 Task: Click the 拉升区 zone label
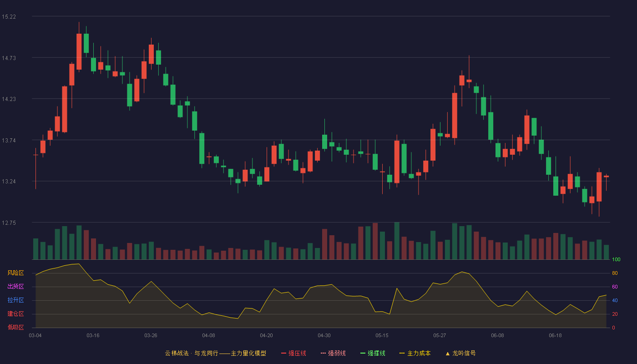point(15,300)
